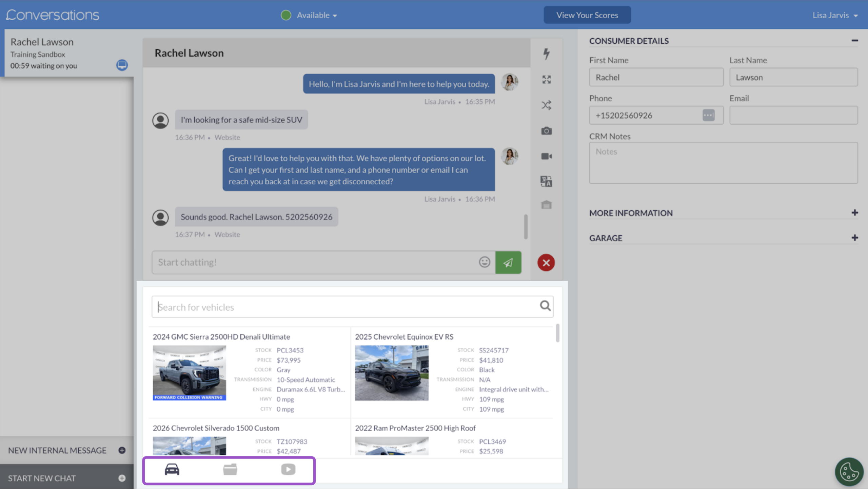Select the car inventory tab icon
868x489 pixels.
(x=172, y=470)
